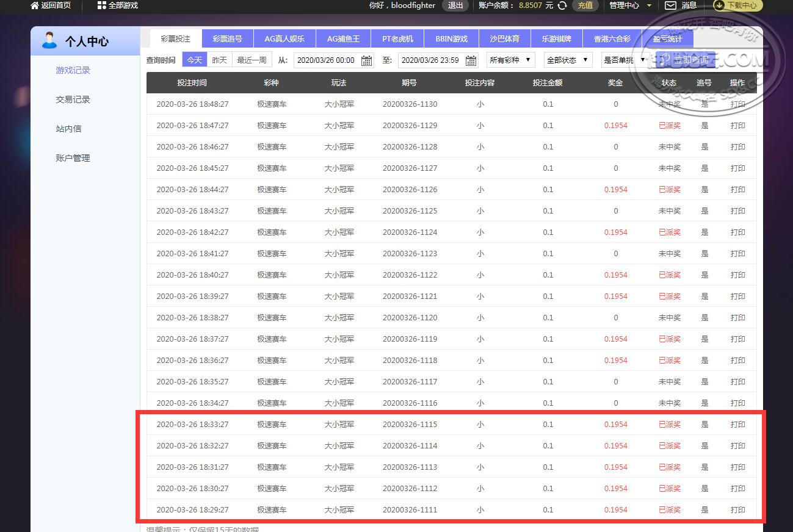Click the 立即查询 search button
This screenshot has height=532, width=793.
pos(687,60)
